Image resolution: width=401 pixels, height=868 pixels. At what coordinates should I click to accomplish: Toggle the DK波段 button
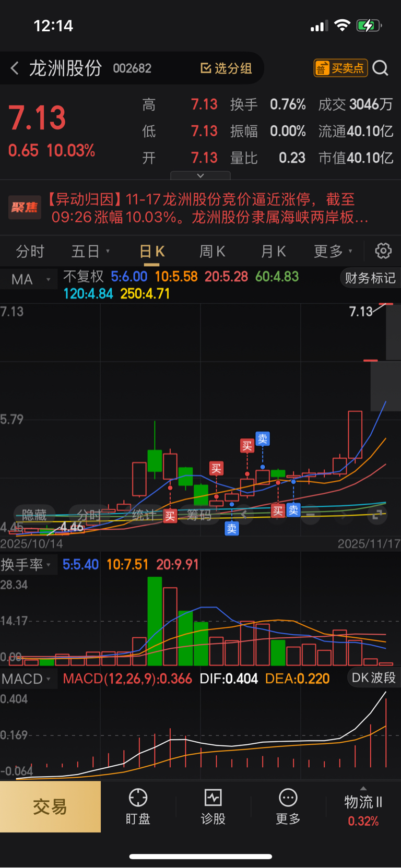pos(373,678)
